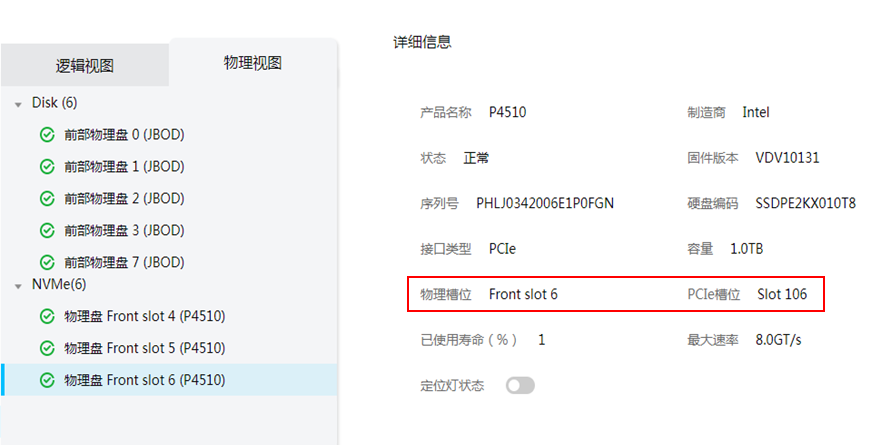Click the Slot 106 PCIe槽位 value

782,294
